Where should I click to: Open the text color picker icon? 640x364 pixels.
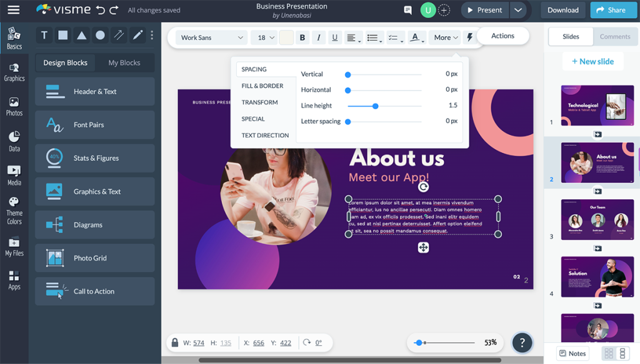(x=416, y=37)
